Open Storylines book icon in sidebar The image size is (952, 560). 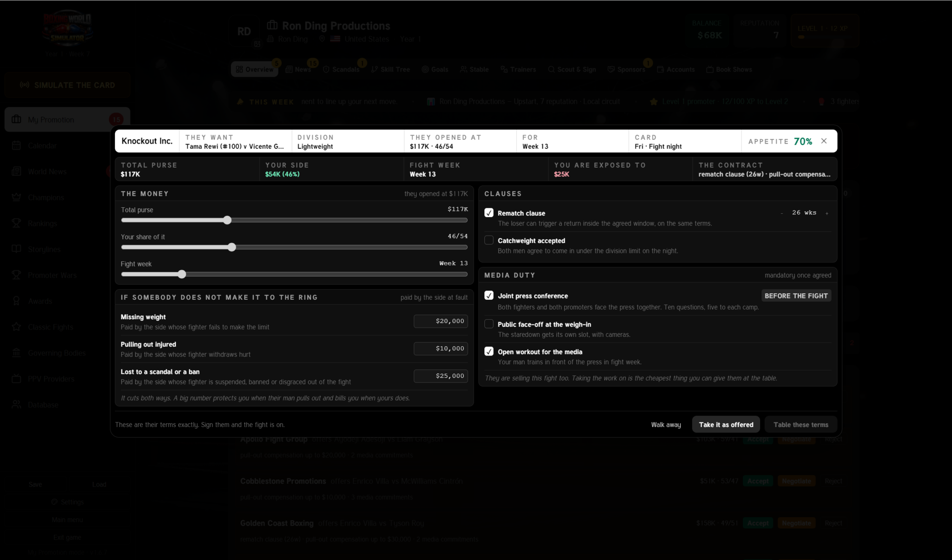[x=16, y=249]
